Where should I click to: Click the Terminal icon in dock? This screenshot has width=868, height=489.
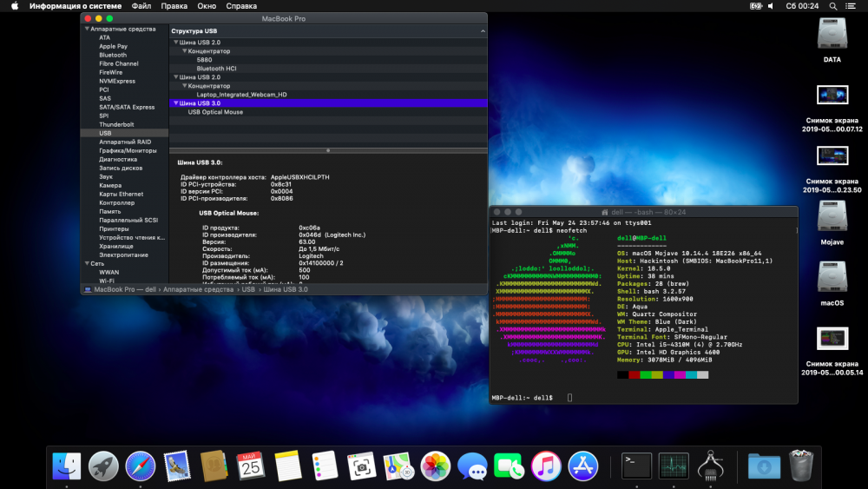[636, 466]
